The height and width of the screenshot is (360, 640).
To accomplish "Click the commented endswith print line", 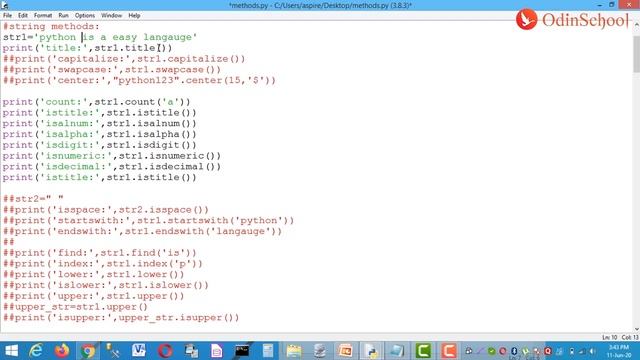I will (x=142, y=231).
